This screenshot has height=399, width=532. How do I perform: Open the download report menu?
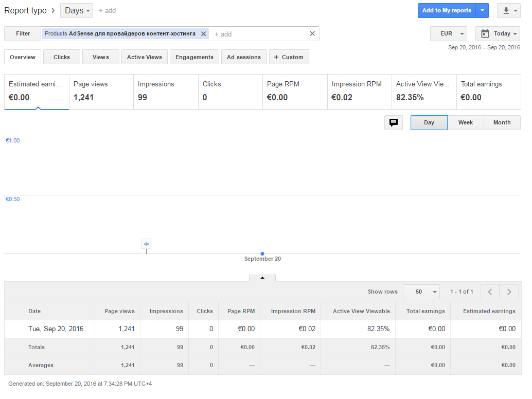tap(508, 10)
